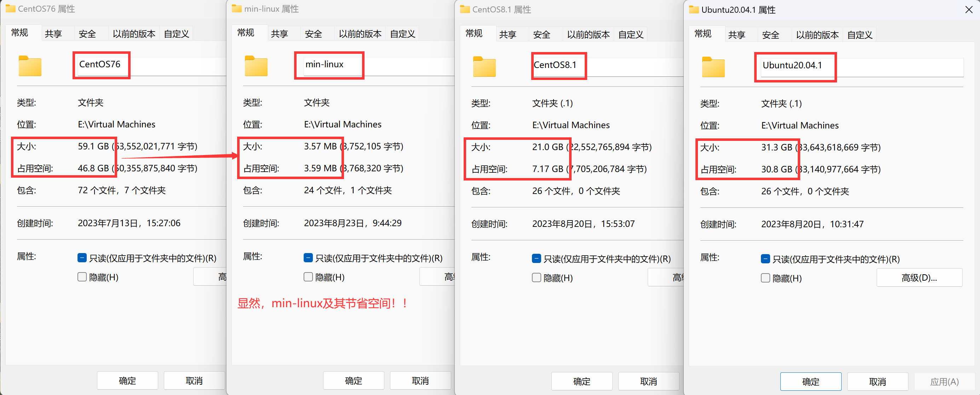Screen dimensions: 980x395
Task: Toggle read-only checkbox in CentOS76 dialog
Action: click(82, 258)
